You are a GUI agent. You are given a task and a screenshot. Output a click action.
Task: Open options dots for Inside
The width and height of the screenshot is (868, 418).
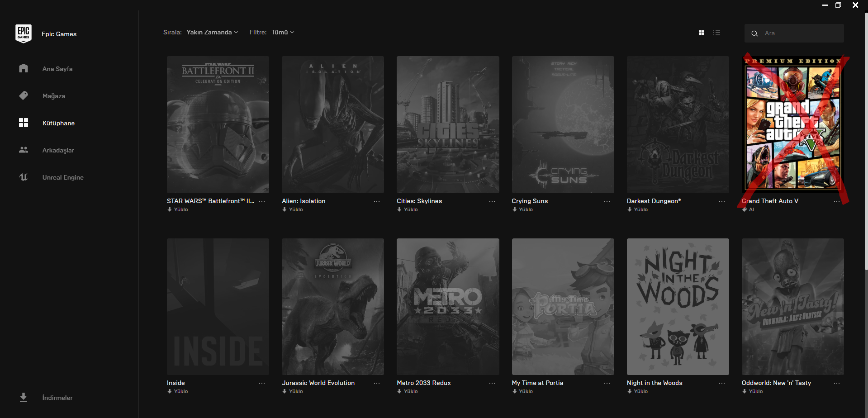click(x=262, y=383)
